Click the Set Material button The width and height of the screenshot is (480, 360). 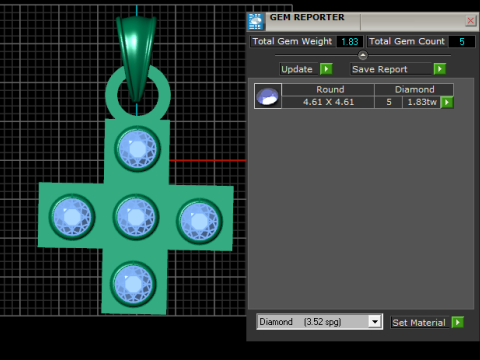tap(419, 323)
